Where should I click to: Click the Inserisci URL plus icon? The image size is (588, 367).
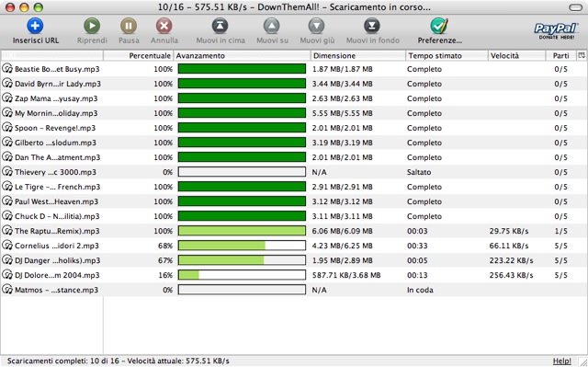[35, 26]
